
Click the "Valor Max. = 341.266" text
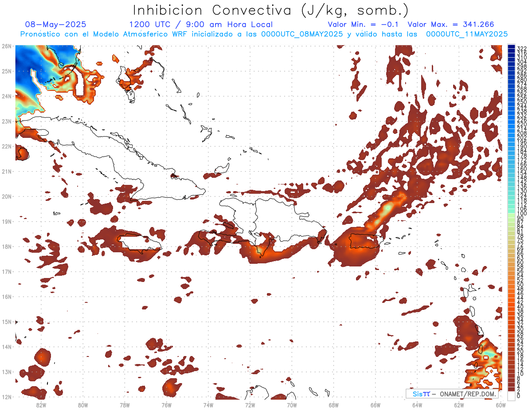451,24
